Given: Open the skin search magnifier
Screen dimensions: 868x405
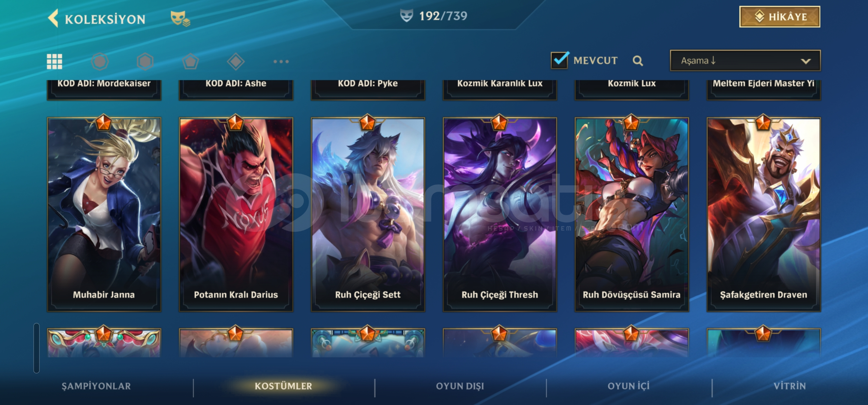Looking at the screenshot, I should point(638,61).
